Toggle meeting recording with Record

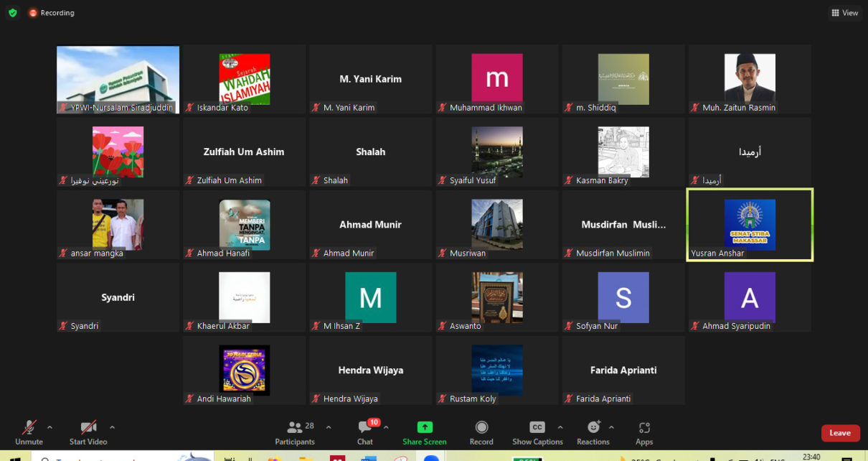point(481,433)
